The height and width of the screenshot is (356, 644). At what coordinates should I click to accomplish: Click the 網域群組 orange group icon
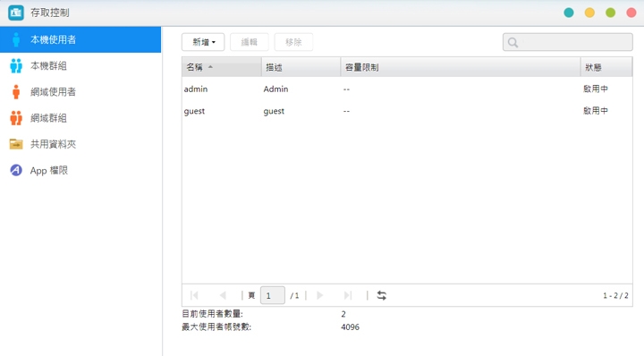[16, 118]
